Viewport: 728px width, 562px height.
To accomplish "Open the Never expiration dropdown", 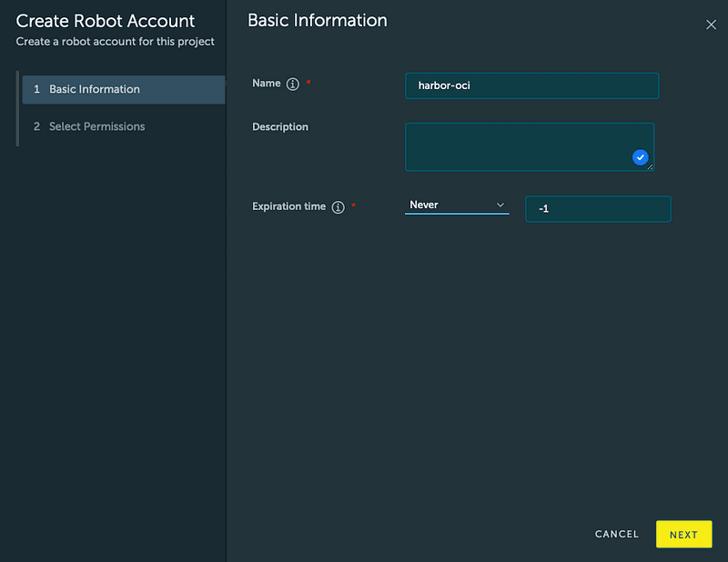I will click(x=457, y=205).
